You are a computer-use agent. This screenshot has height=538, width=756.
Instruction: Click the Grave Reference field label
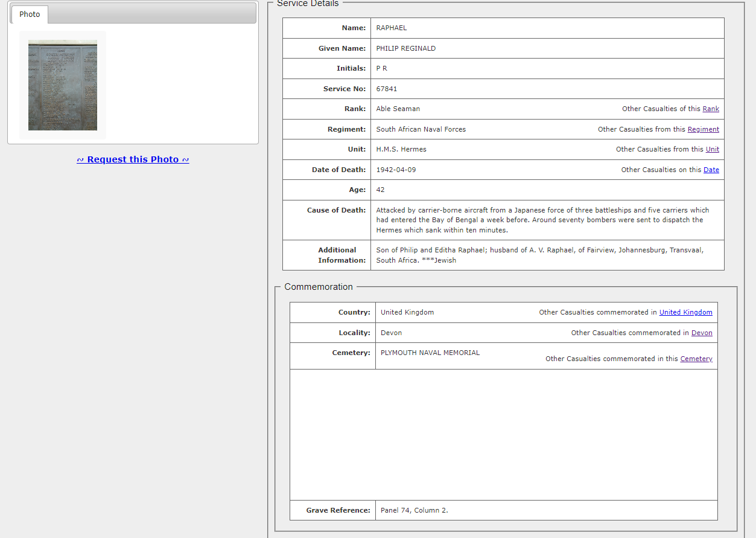tap(338, 510)
